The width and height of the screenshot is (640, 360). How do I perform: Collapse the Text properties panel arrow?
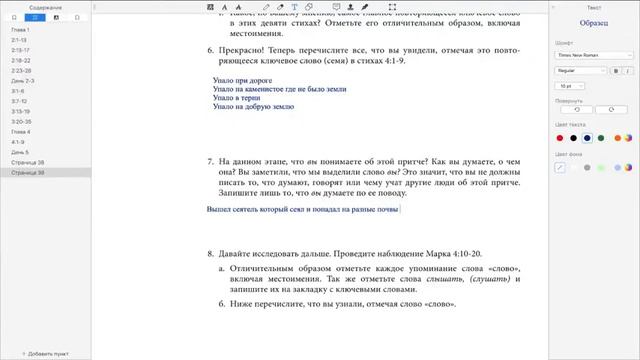pos(553,7)
